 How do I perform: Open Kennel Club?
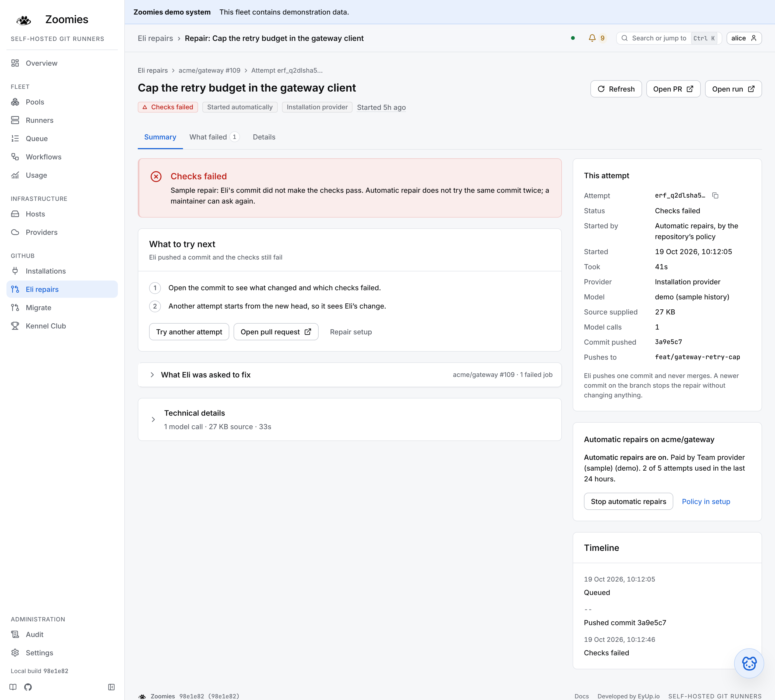(62, 326)
